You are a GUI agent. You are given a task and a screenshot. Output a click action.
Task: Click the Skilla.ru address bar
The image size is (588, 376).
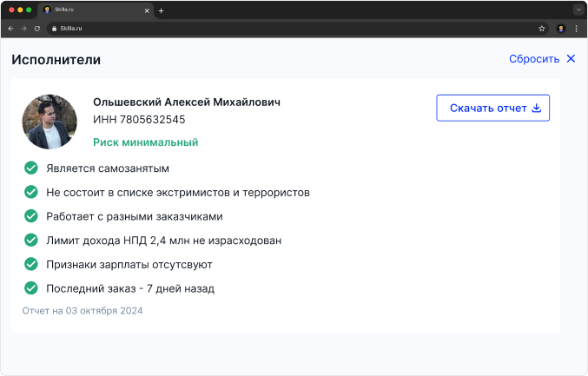(x=298, y=29)
